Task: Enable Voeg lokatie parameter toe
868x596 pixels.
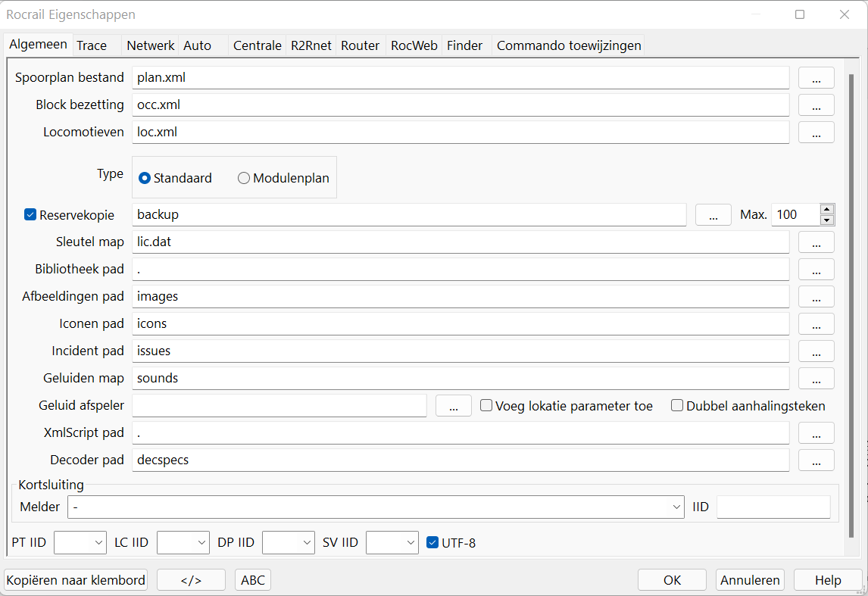Action: pyautogui.click(x=486, y=406)
